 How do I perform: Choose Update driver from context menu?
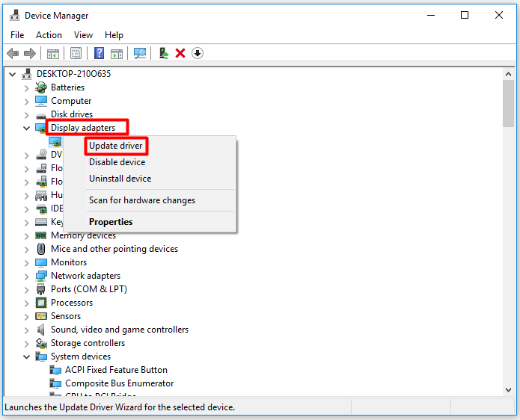tap(115, 146)
